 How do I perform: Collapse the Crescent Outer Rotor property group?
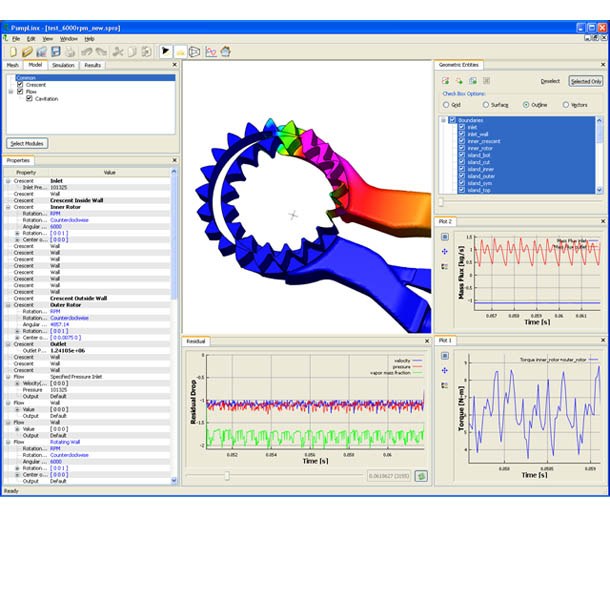8,305
